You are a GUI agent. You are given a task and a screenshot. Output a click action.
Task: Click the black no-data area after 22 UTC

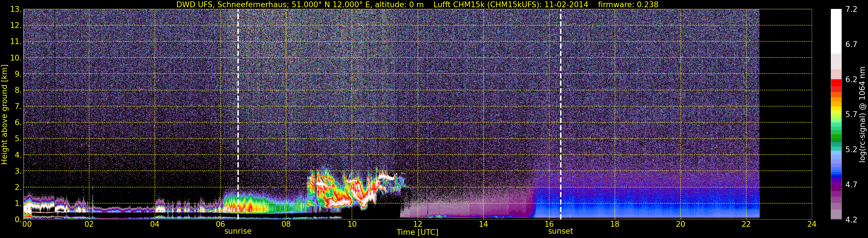(x=785, y=114)
